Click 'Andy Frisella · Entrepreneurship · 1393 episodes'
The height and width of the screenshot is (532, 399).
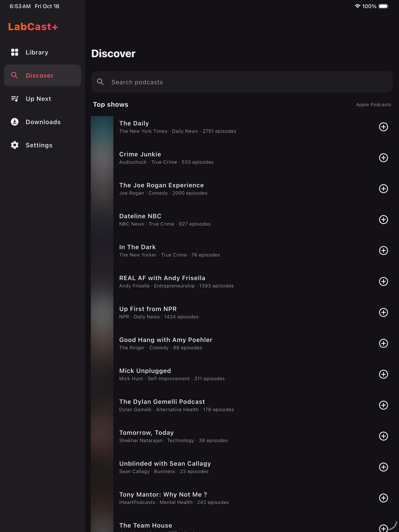[x=176, y=286]
